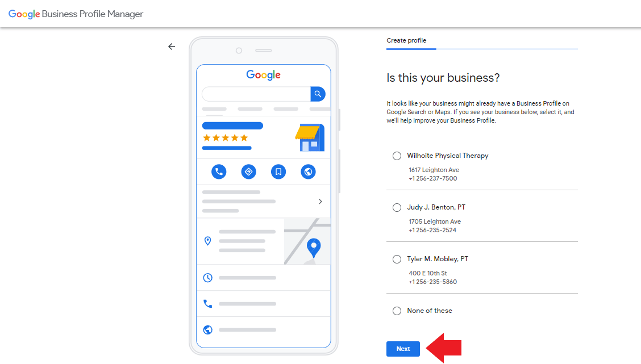Click the back arrow icon
641x364 pixels.
click(172, 47)
